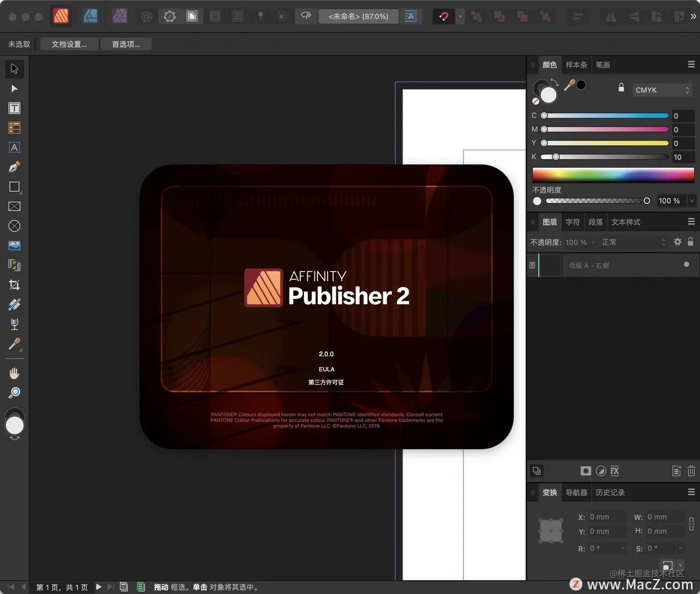The height and width of the screenshot is (594, 700).
Task: Toggle the snapping magnet button
Action: [443, 17]
